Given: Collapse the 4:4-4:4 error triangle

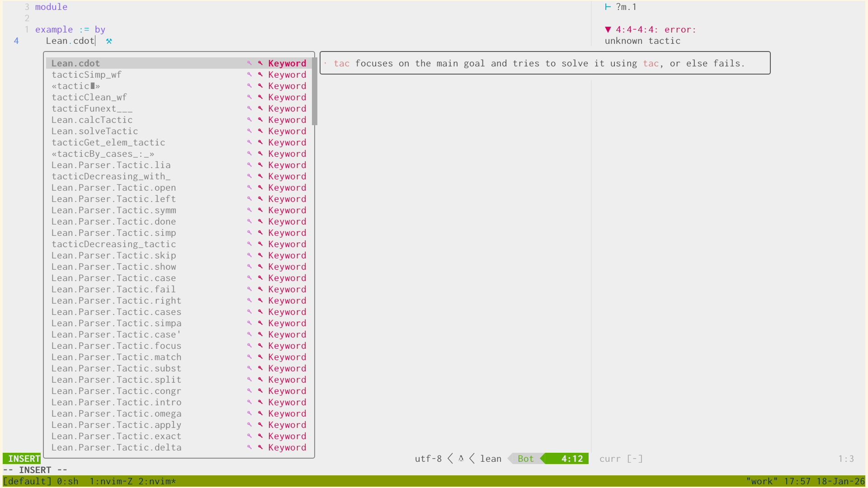Looking at the screenshot, I should (x=608, y=30).
